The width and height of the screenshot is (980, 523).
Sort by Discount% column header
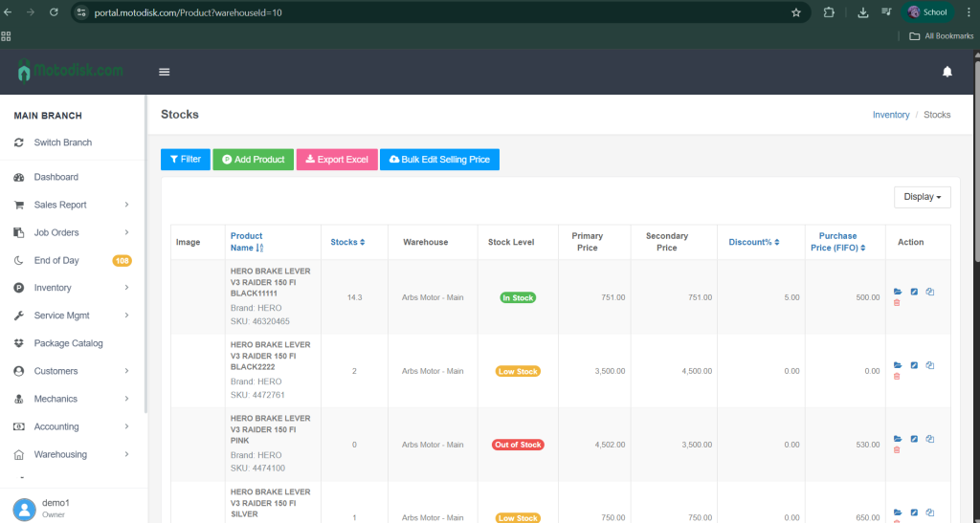(x=753, y=242)
